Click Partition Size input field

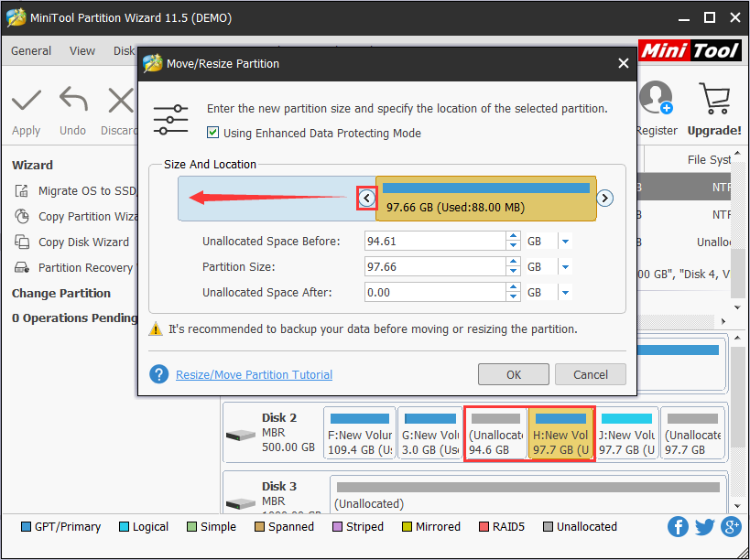435,266
